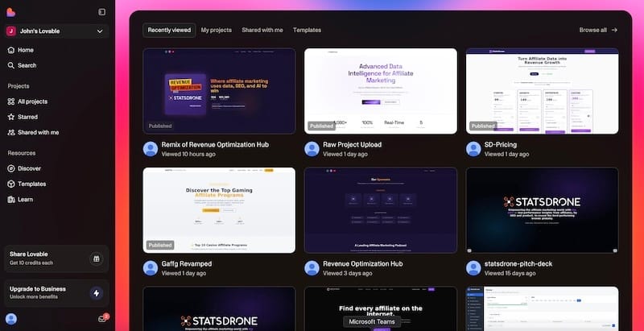Screen dimensions: 644x331
Task: Collapse the sidebar panel icon
Action: coord(102,12)
